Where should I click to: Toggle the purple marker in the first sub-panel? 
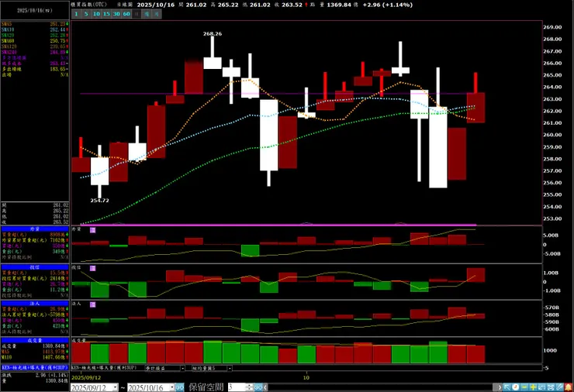(92, 230)
